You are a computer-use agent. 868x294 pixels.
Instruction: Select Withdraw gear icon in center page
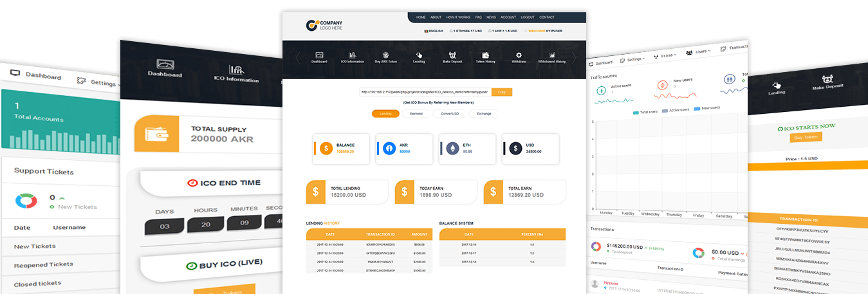point(519,55)
